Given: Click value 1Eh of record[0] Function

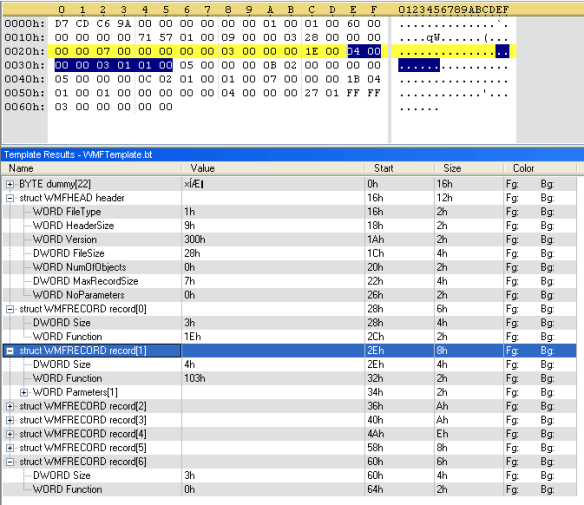Looking at the screenshot, I should tap(193, 337).
